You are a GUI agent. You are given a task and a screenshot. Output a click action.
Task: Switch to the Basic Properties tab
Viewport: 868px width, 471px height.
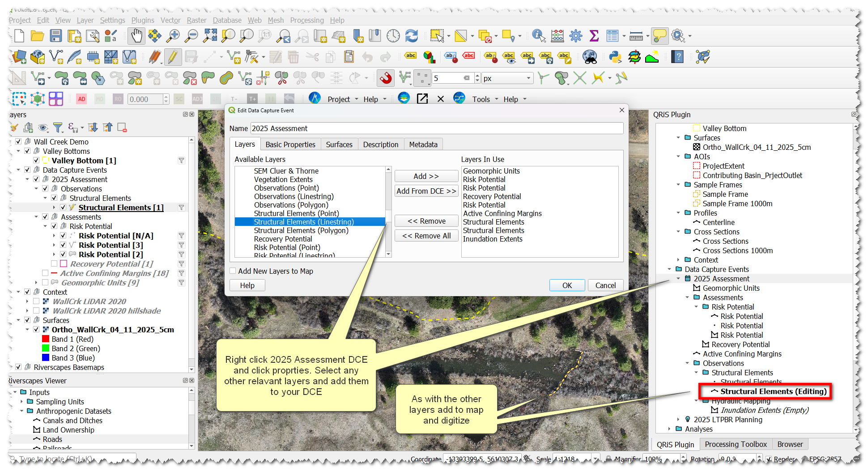(290, 144)
